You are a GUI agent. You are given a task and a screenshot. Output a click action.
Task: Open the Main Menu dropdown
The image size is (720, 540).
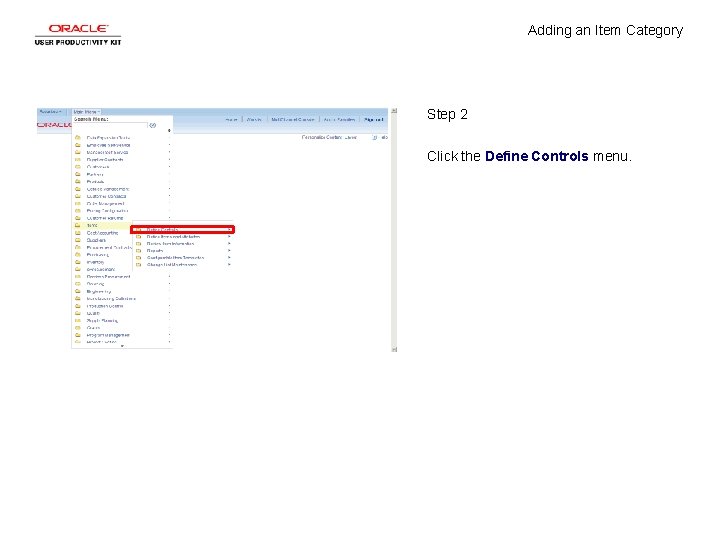click(x=86, y=112)
